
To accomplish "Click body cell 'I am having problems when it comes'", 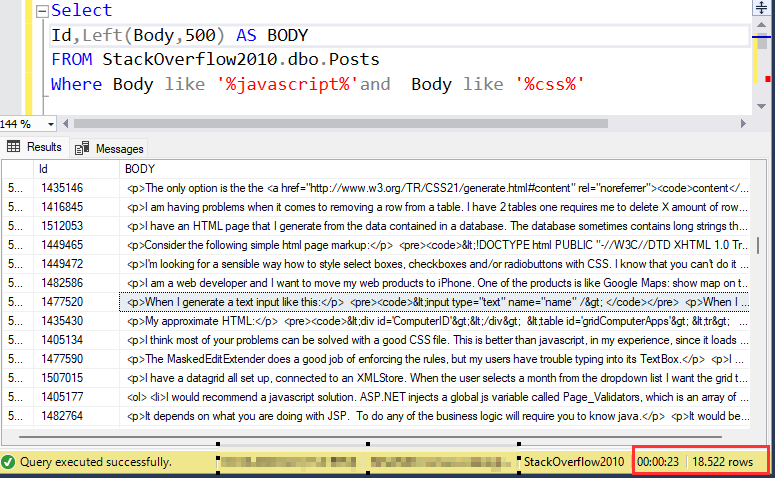I will (x=434, y=207).
